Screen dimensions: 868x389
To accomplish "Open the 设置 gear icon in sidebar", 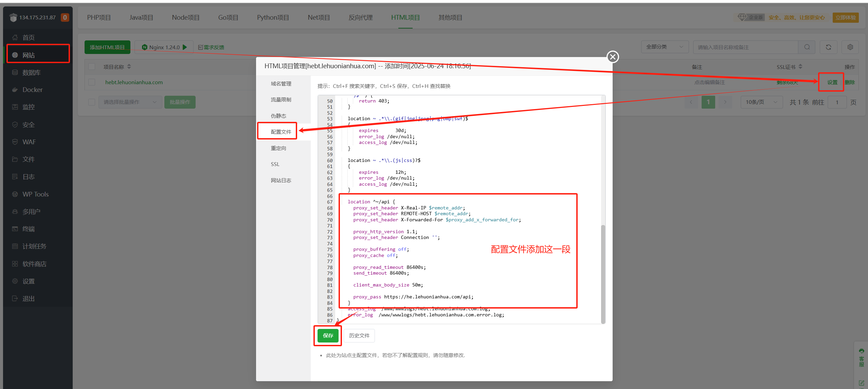I will 15,281.
